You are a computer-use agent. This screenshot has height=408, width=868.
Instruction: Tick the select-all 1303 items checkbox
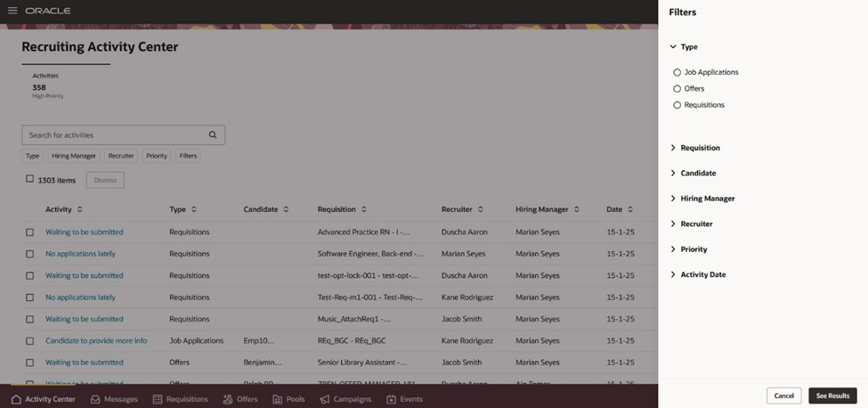[x=30, y=179]
